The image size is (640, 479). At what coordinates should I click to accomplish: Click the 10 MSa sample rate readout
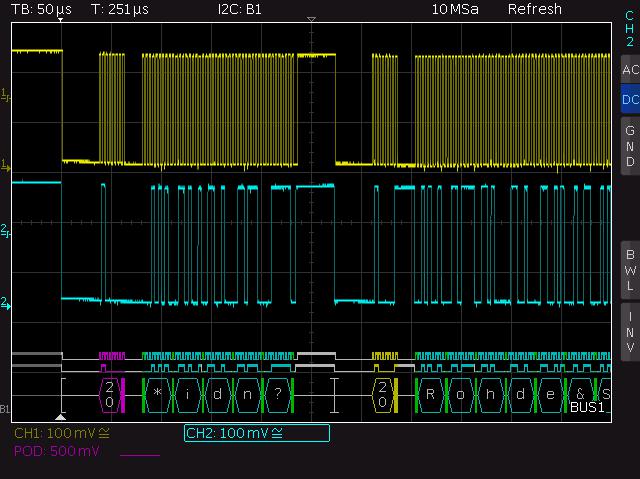tap(453, 9)
